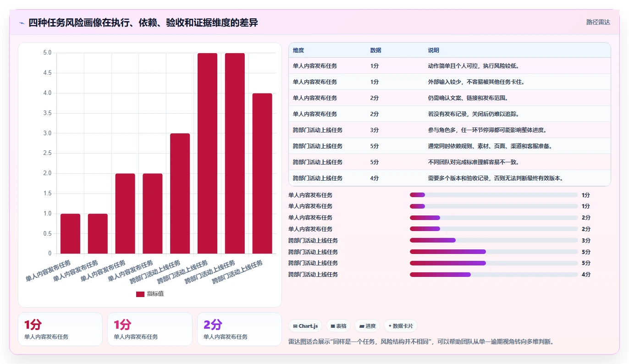This screenshot has height=364, width=629.
Task: Select the 表格 chip
Action: [x=338, y=326]
